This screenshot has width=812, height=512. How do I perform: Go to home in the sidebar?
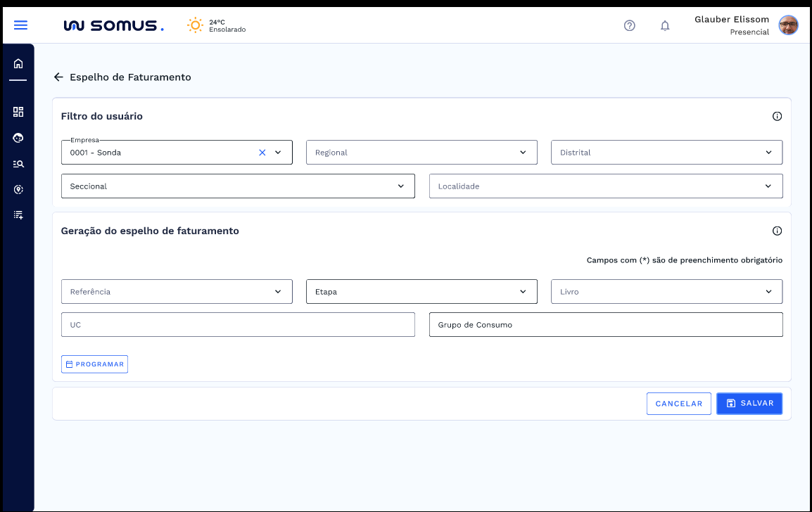pos(18,64)
